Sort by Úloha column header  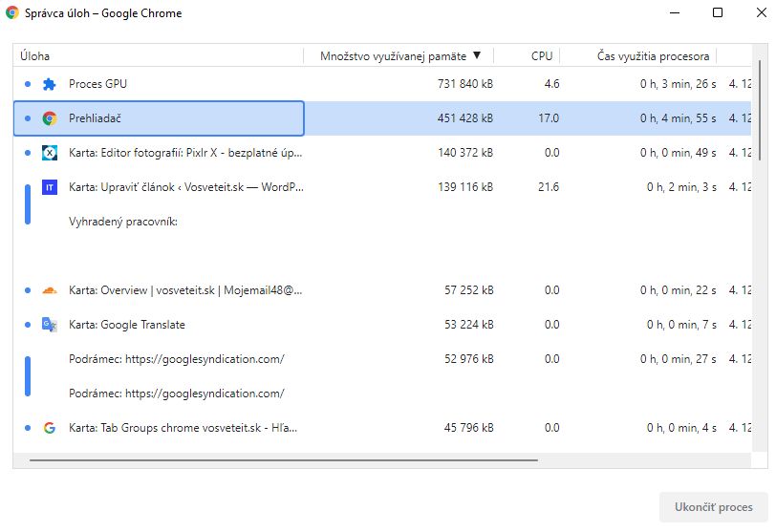click(x=159, y=55)
